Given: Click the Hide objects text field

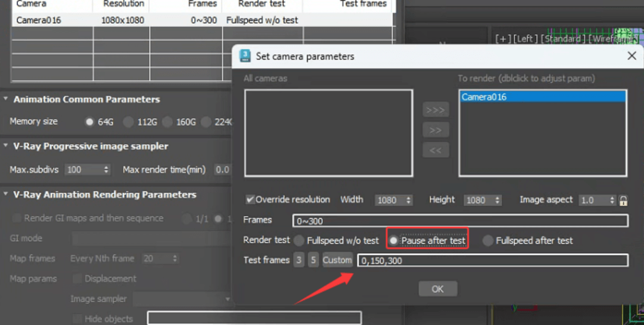Looking at the screenshot, I should 254,318.
